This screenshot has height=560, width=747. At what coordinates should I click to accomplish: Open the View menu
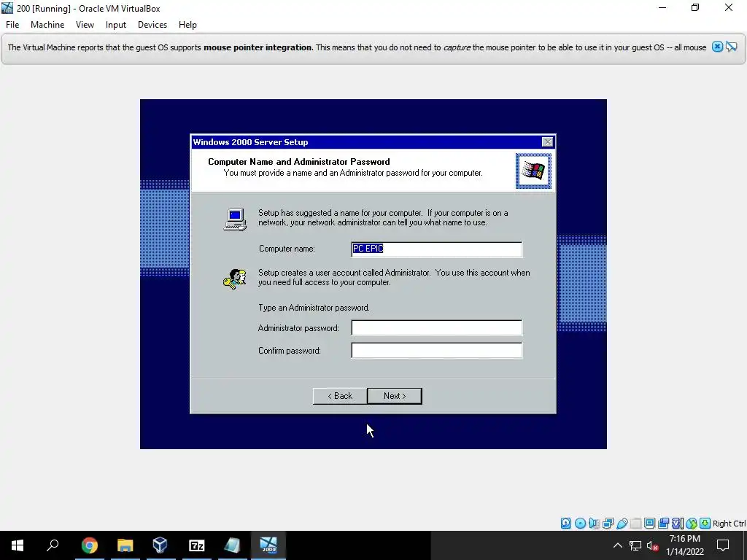85,25
